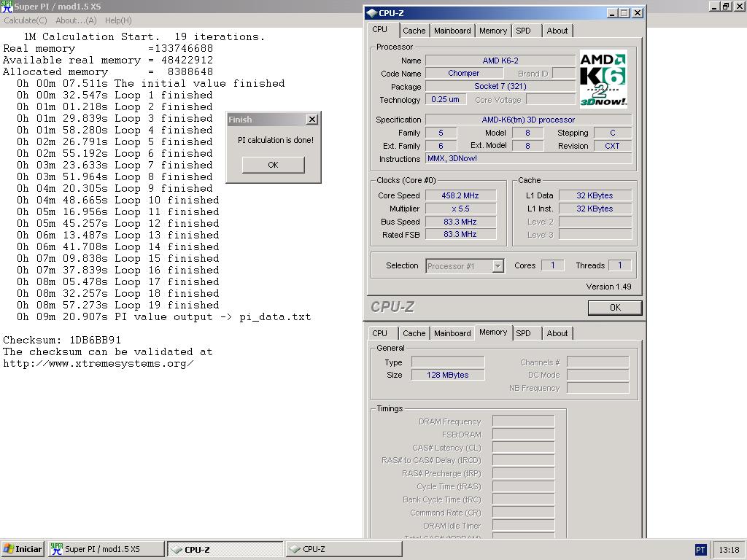
Task: Click Stepping value C
Action: click(612, 133)
